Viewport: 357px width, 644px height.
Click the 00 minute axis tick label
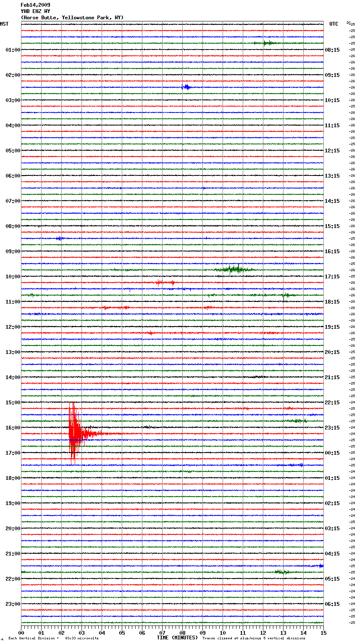pos(21,633)
